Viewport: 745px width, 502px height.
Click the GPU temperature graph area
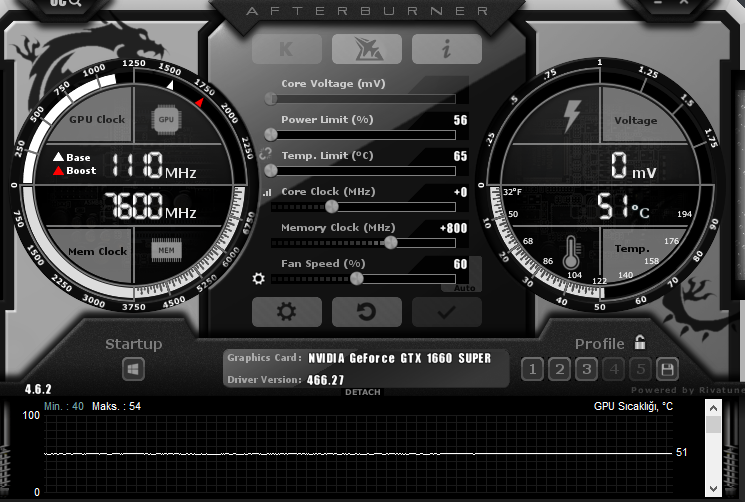coord(358,454)
